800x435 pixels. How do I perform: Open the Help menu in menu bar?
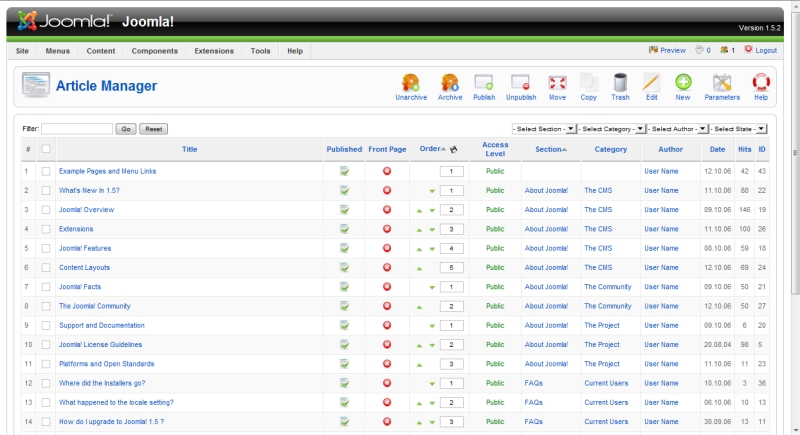(x=295, y=51)
